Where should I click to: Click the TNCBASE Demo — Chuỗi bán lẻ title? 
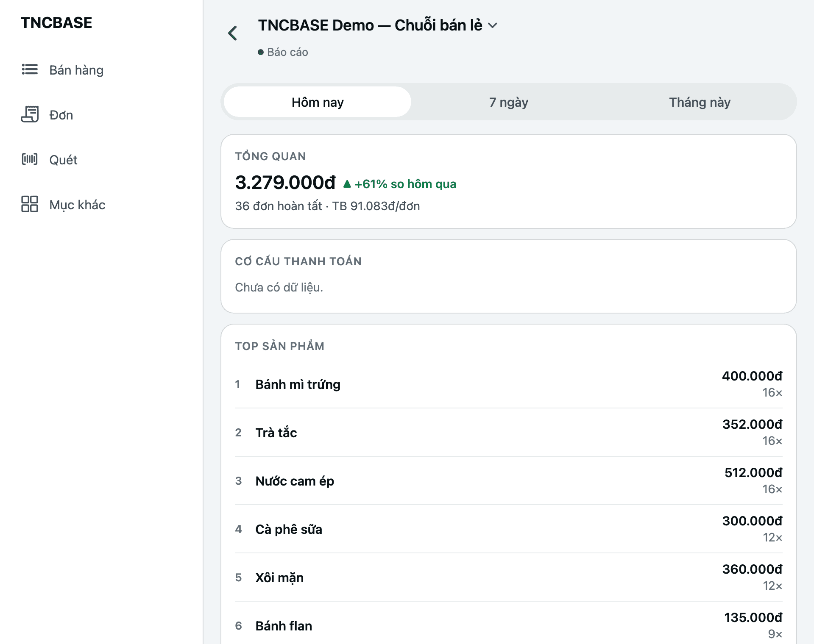[x=370, y=25]
